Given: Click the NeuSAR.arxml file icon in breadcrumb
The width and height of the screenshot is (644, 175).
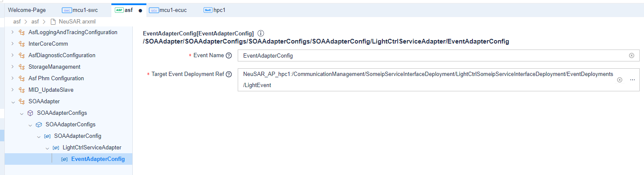Looking at the screenshot, I should [53, 21].
